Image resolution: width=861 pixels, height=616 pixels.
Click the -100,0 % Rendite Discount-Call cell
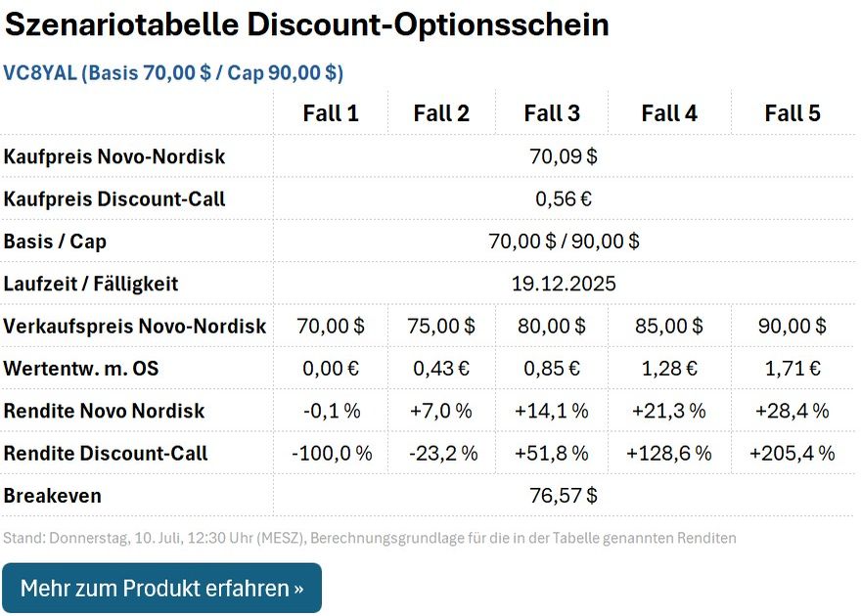coord(332,454)
